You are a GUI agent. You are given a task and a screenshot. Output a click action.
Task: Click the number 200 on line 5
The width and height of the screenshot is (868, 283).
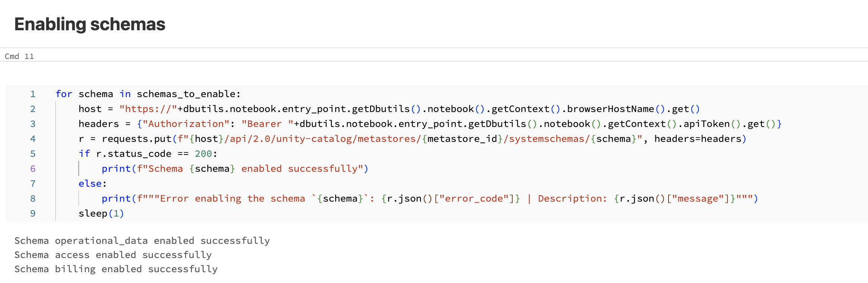tap(204, 154)
